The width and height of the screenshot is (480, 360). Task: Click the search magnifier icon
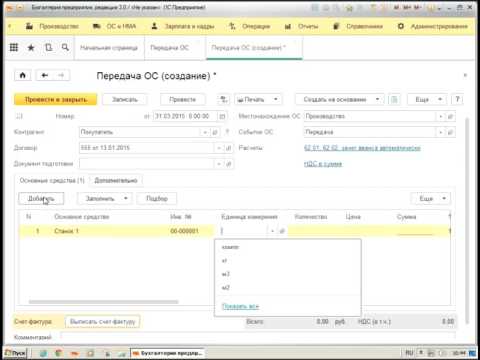[x=66, y=48]
